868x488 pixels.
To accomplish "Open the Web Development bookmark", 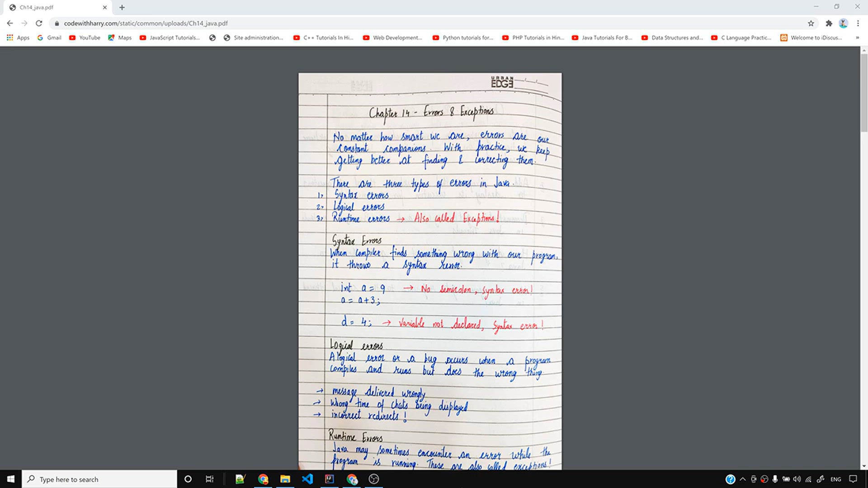I will point(392,38).
